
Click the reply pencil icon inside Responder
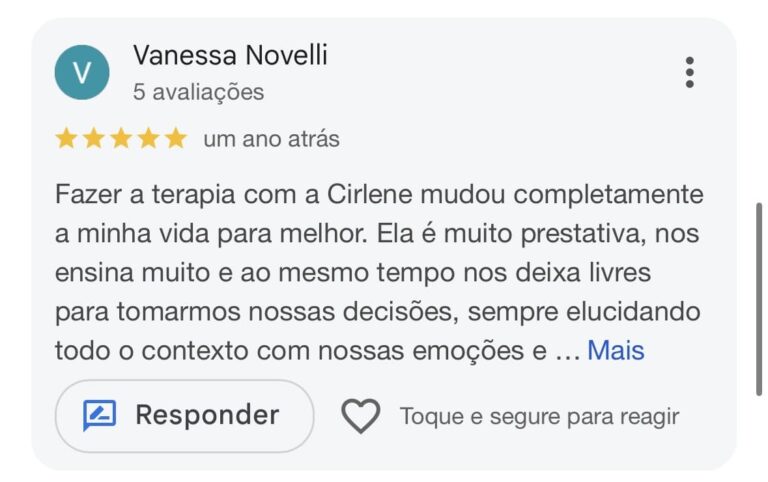click(x=100, y=415)
